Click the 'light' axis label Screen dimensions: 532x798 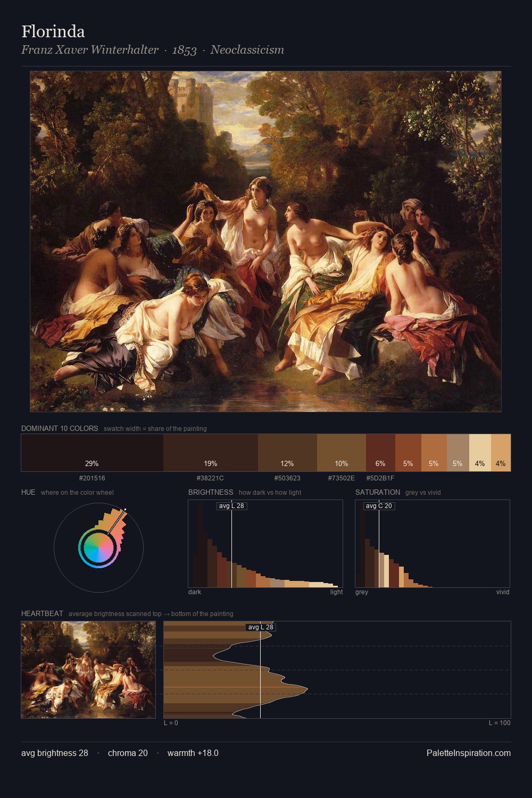pos(336,592)
